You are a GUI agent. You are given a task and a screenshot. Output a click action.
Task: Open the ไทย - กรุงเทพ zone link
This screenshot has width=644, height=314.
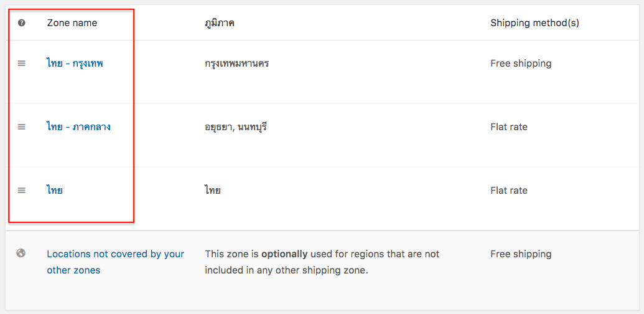(x=75, y=64)
